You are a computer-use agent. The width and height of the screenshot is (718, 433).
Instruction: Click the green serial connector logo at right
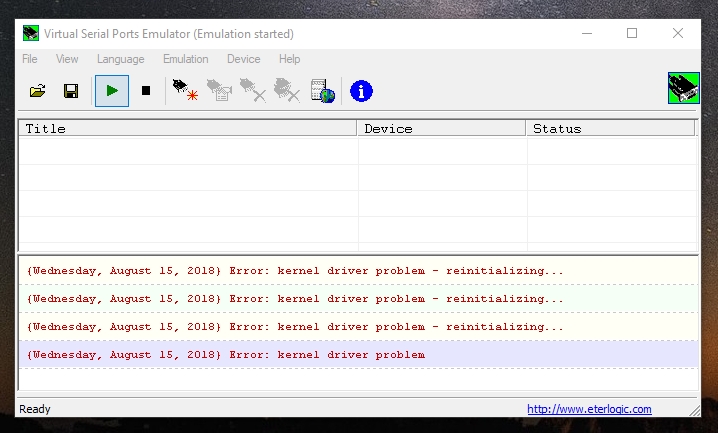684,88
